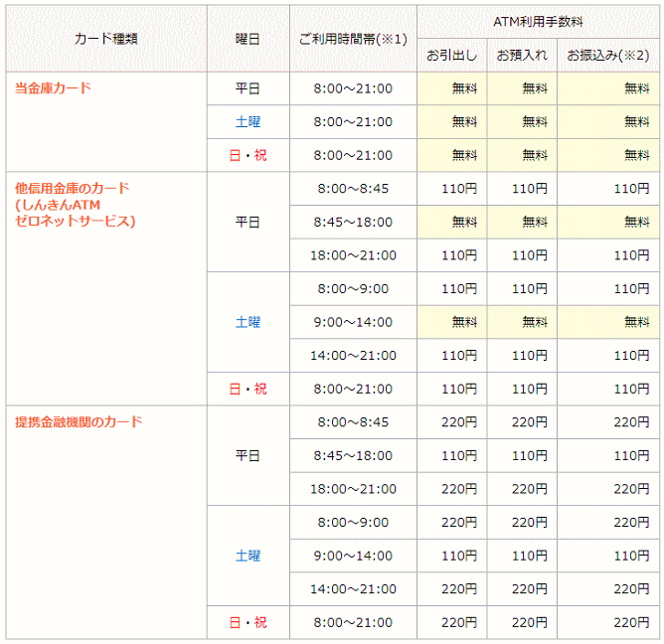This screenshot has height=644, width=664.
Task: Click 土曜 in the 当金庫カード section
Action: [x=249, y=122]
